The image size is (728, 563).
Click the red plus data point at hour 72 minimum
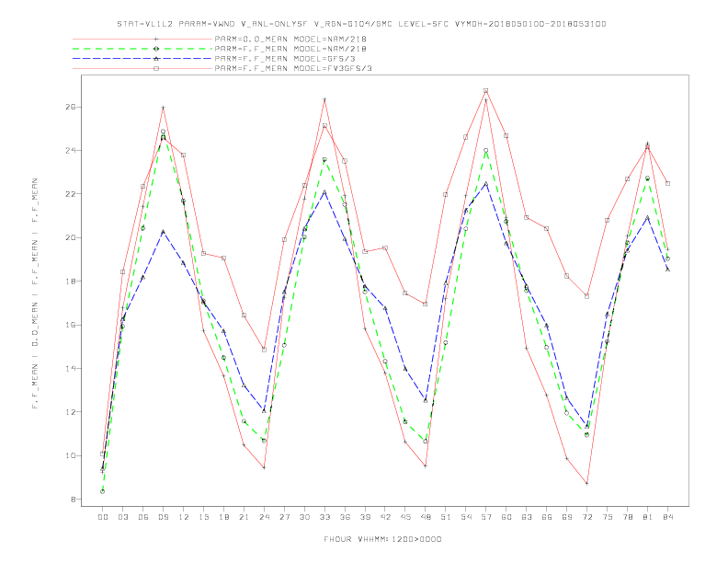point(586,484)
